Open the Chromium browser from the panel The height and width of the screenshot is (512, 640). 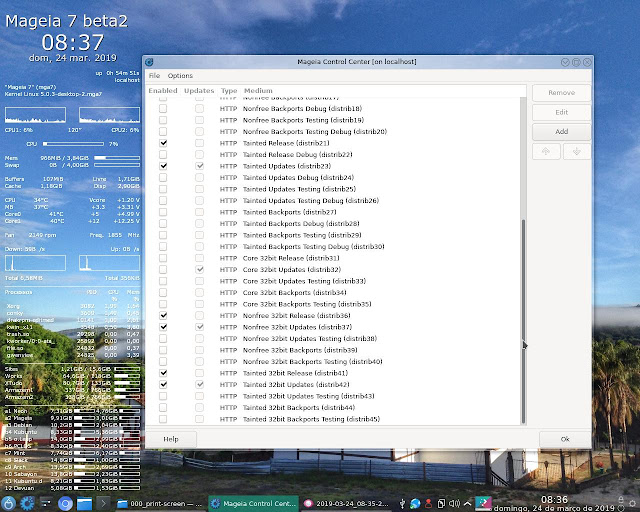(x=65, y=503)
